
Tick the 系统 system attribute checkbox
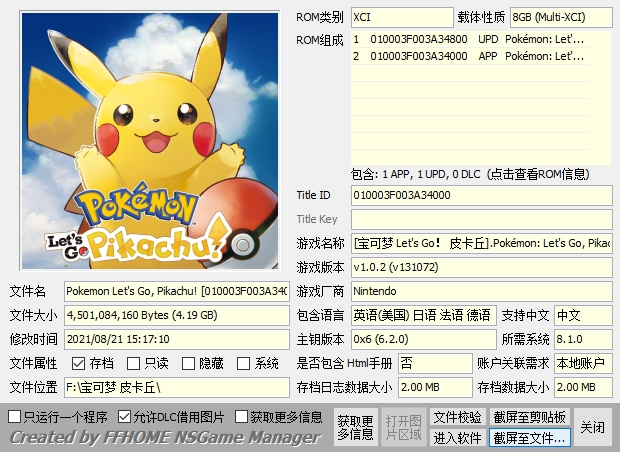click(x=244, y=364)
